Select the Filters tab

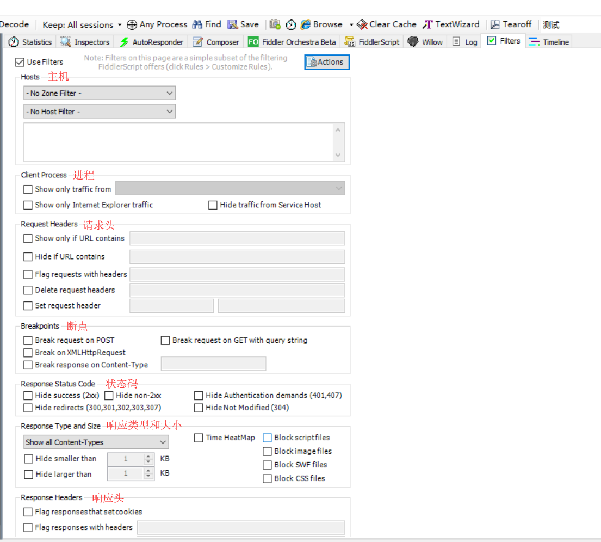click(503, 41)
